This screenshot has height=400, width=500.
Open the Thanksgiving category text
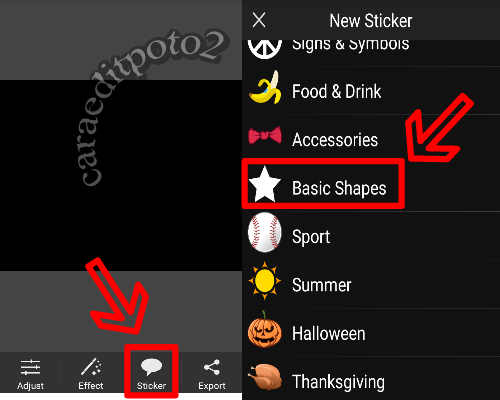click(x=338, y=382)
